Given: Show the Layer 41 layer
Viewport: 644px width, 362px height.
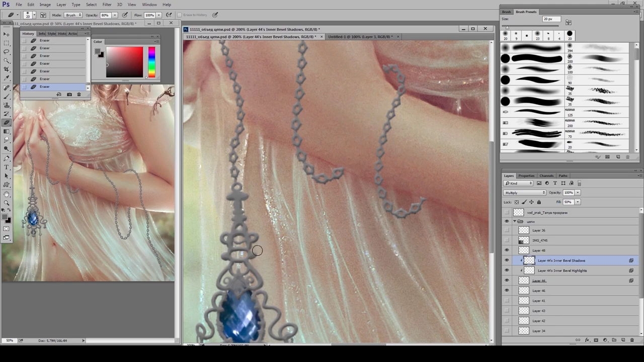Looking at the screenshot, I should (507, 301).
